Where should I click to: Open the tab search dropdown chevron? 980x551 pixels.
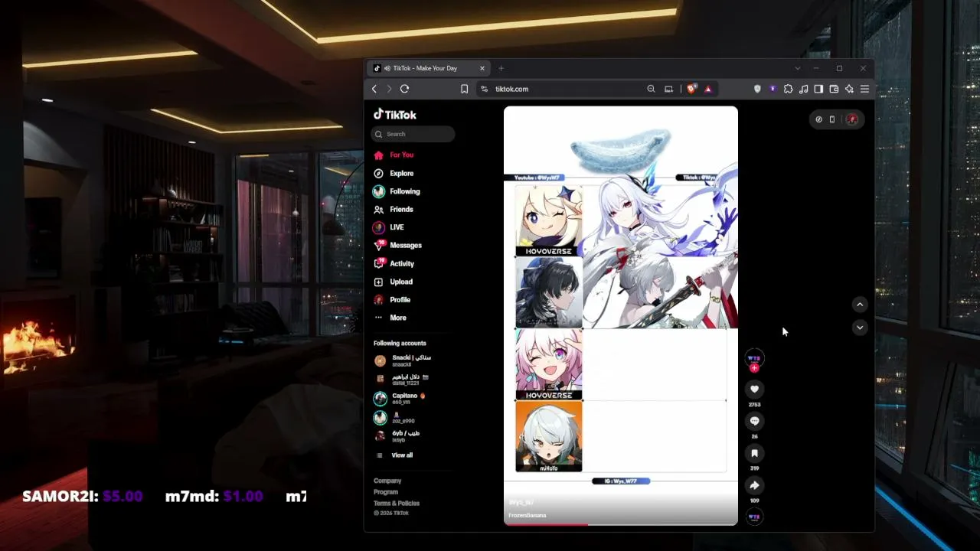point(797,68)
